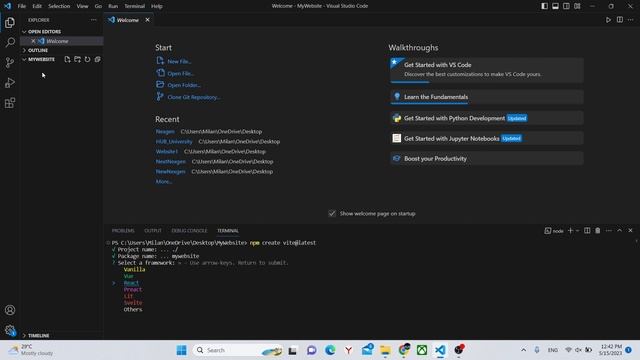Open the Go menu

pyautogui.click(x=98, y=6)
